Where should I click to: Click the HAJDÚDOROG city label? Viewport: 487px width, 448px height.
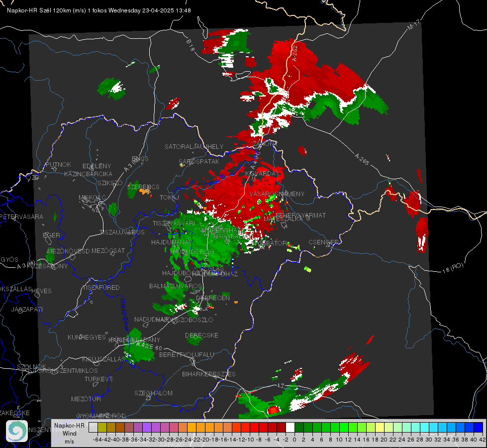point(193,251)
